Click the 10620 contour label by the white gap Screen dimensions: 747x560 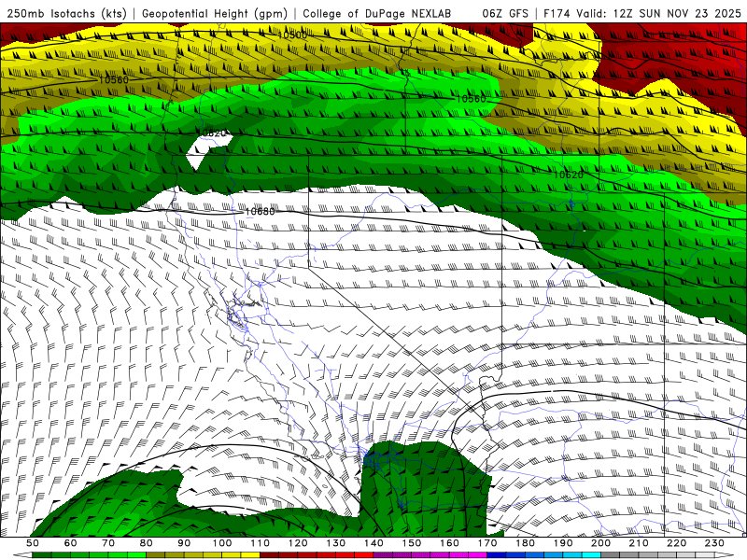pos(212,133)
